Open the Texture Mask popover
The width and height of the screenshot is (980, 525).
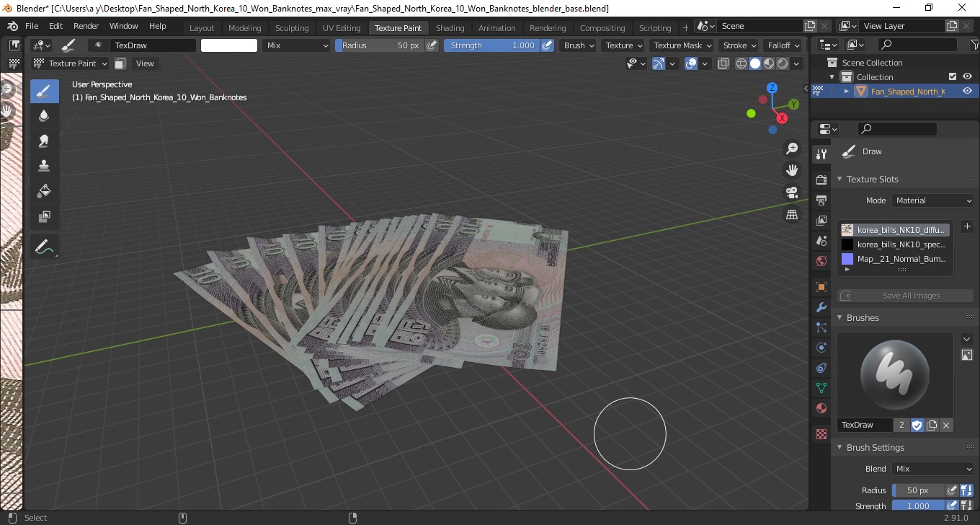pos(682,45)
